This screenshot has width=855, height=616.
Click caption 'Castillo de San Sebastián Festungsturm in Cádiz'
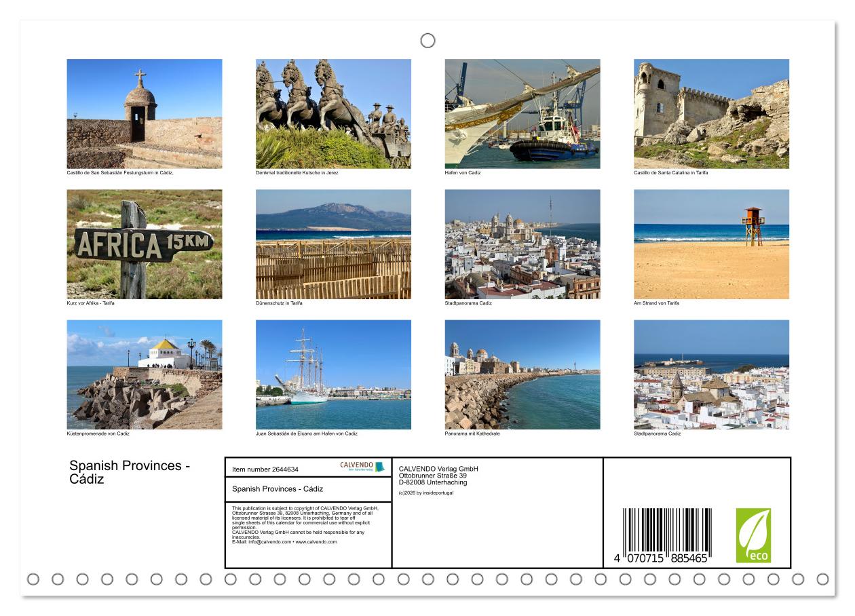point(121,173)
